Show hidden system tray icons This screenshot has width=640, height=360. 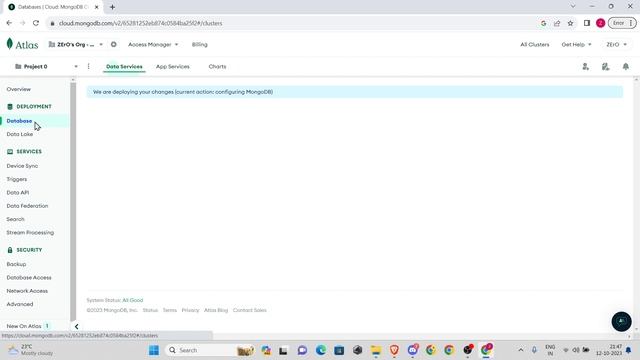(520, 350)
